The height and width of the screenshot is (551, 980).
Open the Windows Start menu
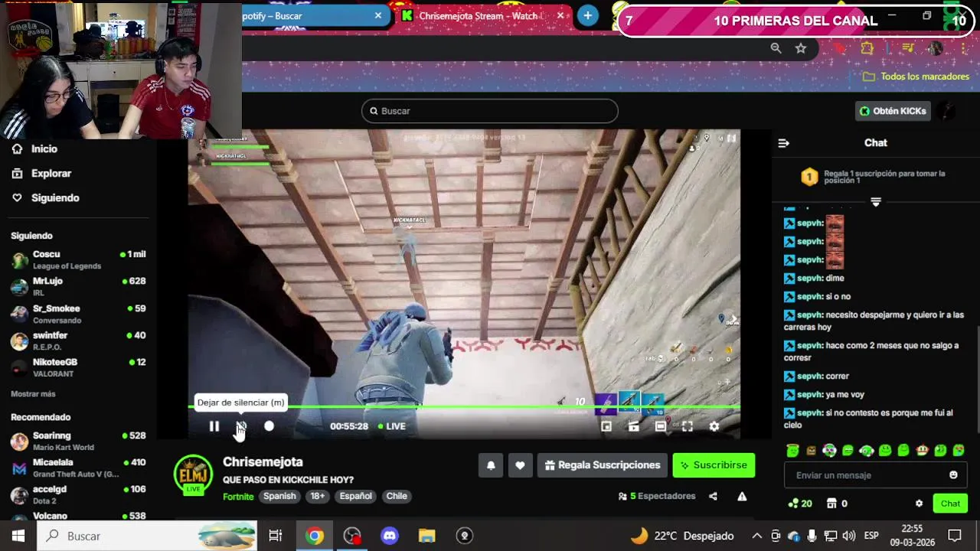pyautogui.click(x=18, y=536)
